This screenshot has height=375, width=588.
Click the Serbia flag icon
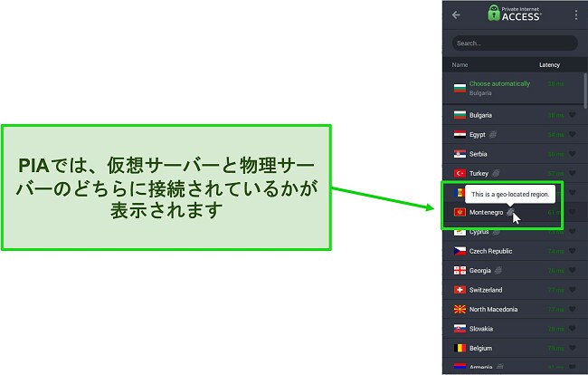tap(460, 154)
